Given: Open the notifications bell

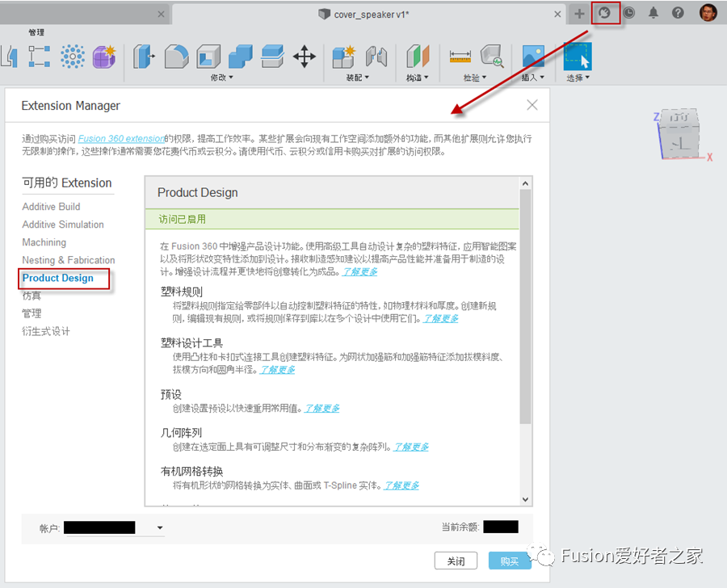Looking at the screenshot, I should 653,13.
